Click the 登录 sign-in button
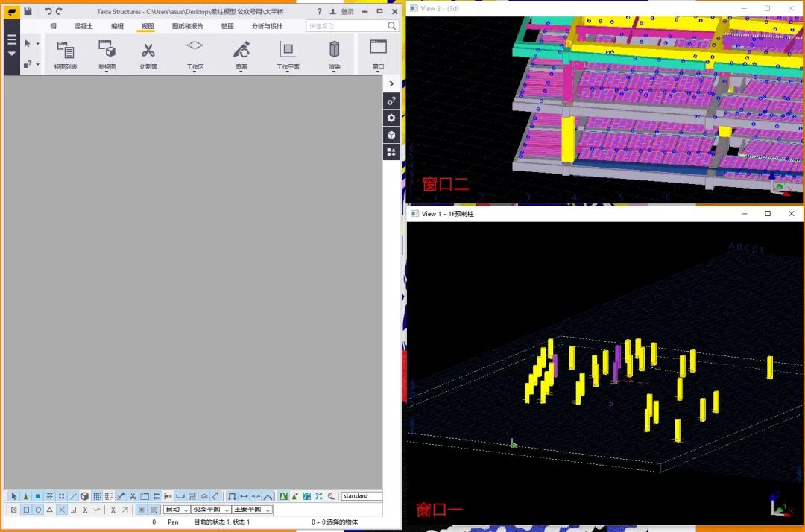 342,12
